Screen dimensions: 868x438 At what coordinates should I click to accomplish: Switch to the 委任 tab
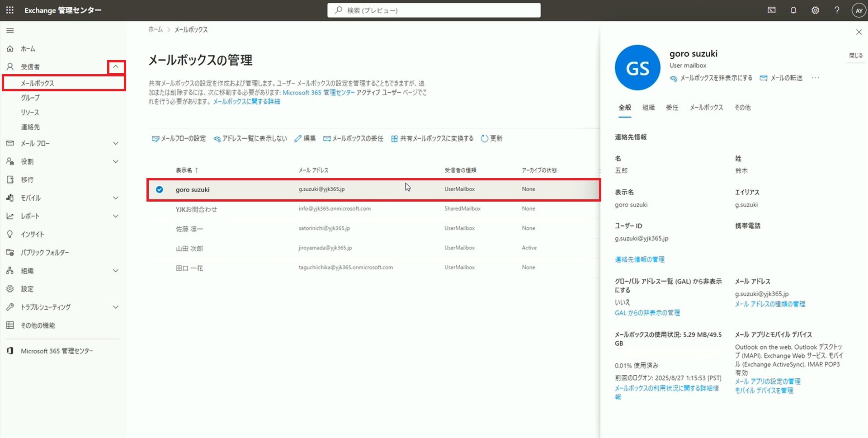(672, 108)
